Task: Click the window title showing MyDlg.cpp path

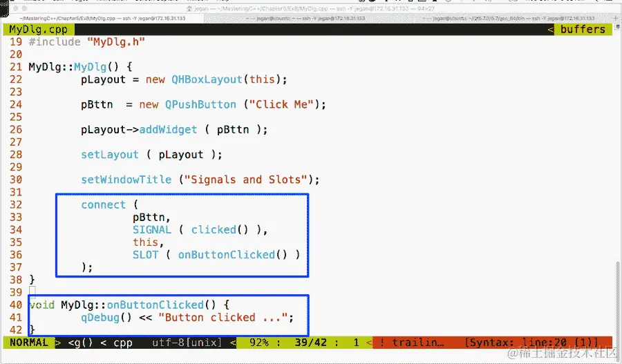Action: (310, 8)
